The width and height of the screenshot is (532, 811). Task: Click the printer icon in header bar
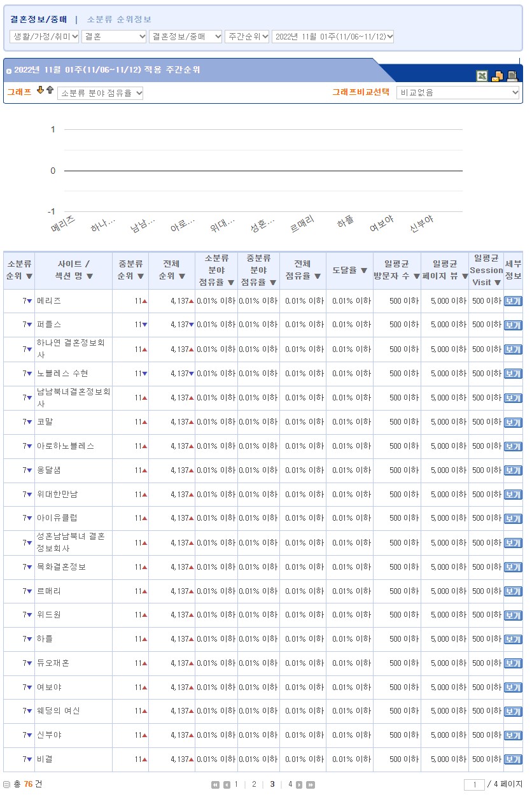click(x=512, y=76)
